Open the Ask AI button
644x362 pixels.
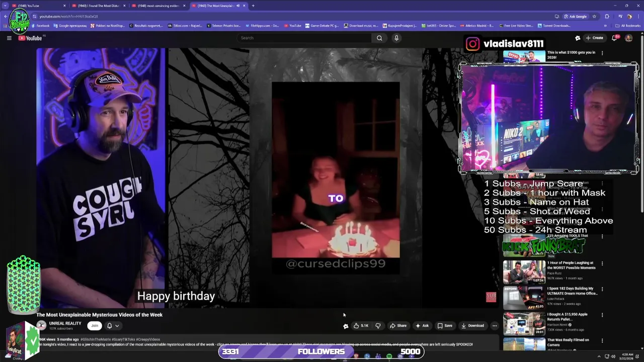422,325
